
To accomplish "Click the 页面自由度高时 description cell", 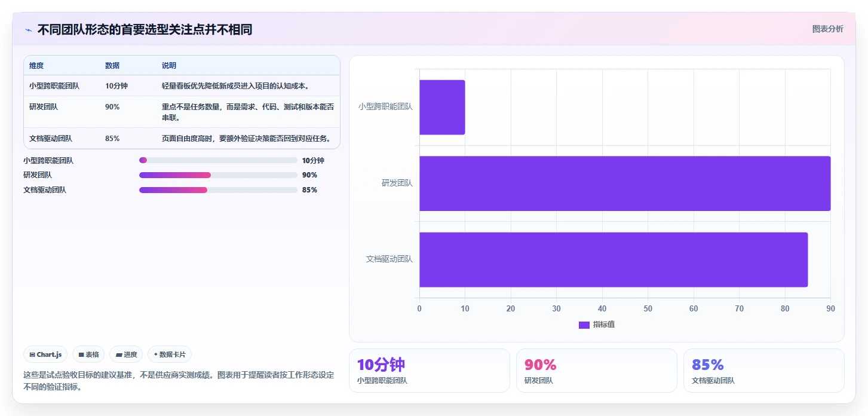I will tap(246, 139).
